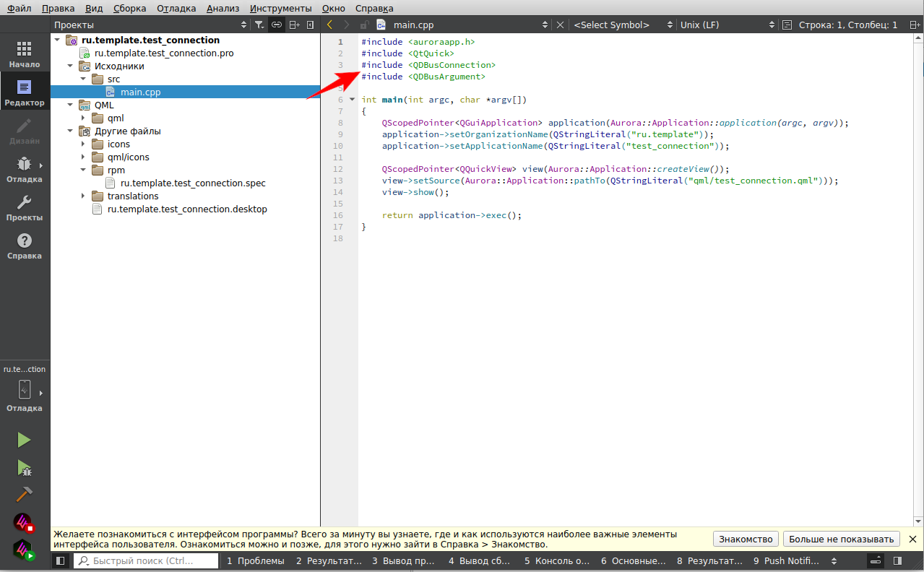This screenshot has height=572, width=924.
Task: Click the green Run button
Action: click(x=24, y=440)
